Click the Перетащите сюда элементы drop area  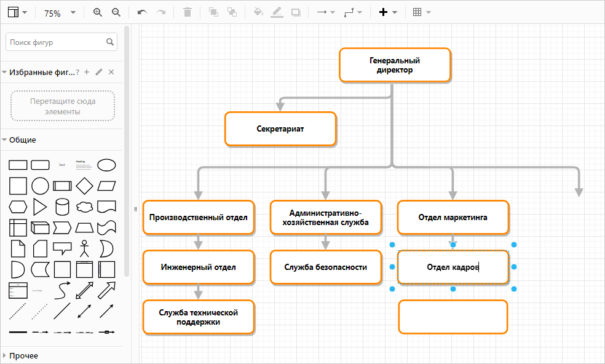click(63, 106)
